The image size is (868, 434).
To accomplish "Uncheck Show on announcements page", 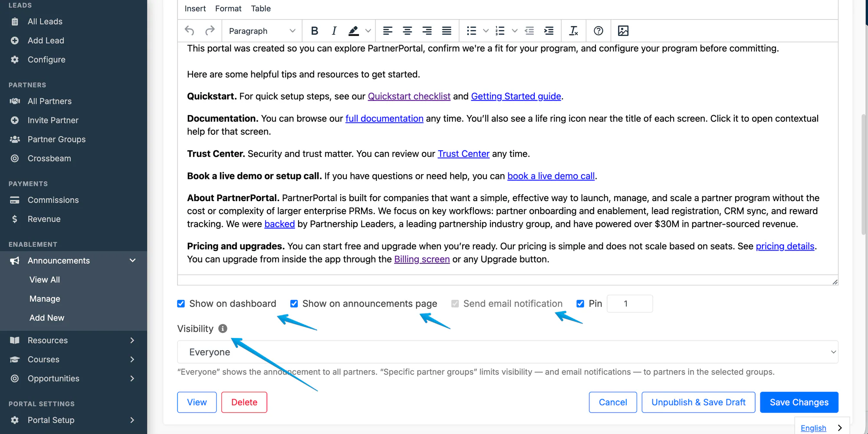I will 294,304.
